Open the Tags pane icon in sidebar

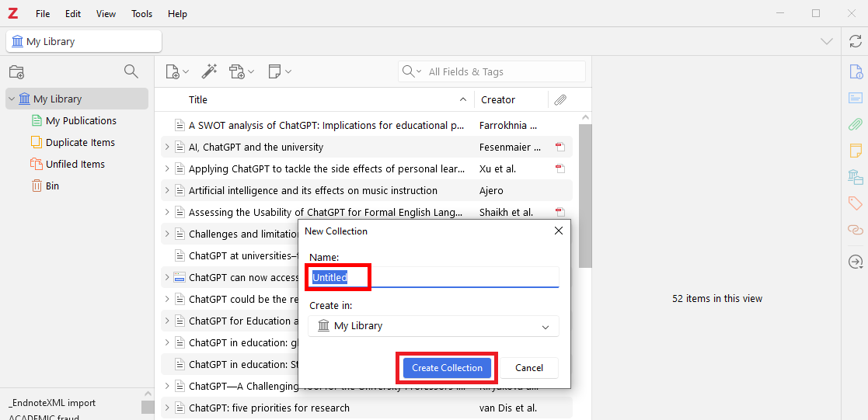pos(855,203)
